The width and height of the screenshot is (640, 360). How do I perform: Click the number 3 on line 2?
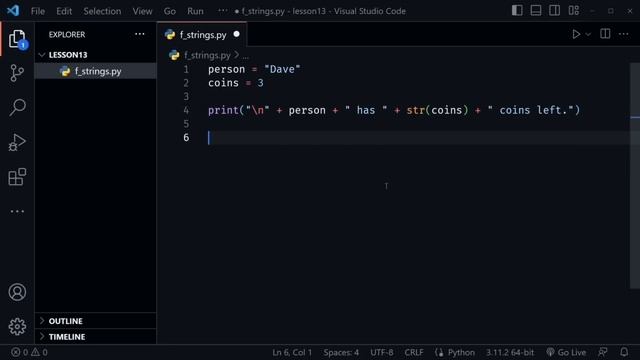pos(260,83)
